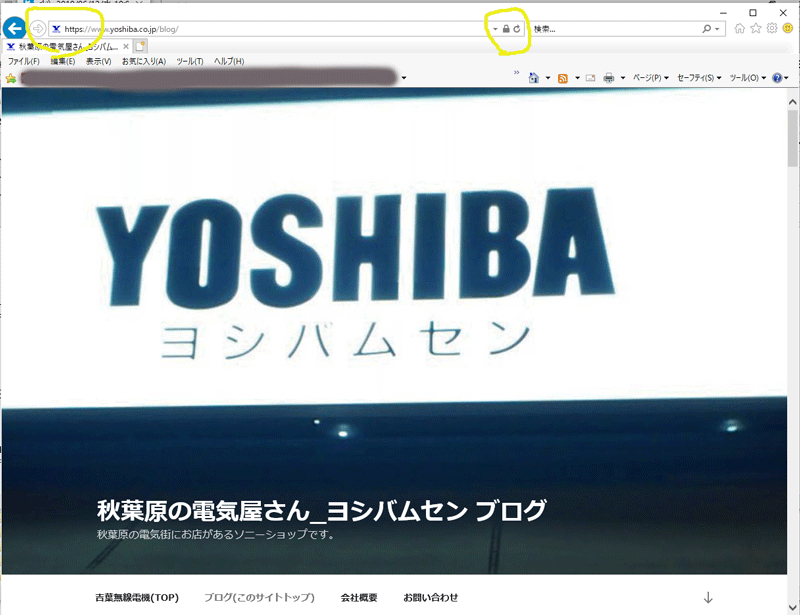Expand the feeds dropdown arrow
Image resolution: width=800 pixels, height=615 pixels.
577,78
